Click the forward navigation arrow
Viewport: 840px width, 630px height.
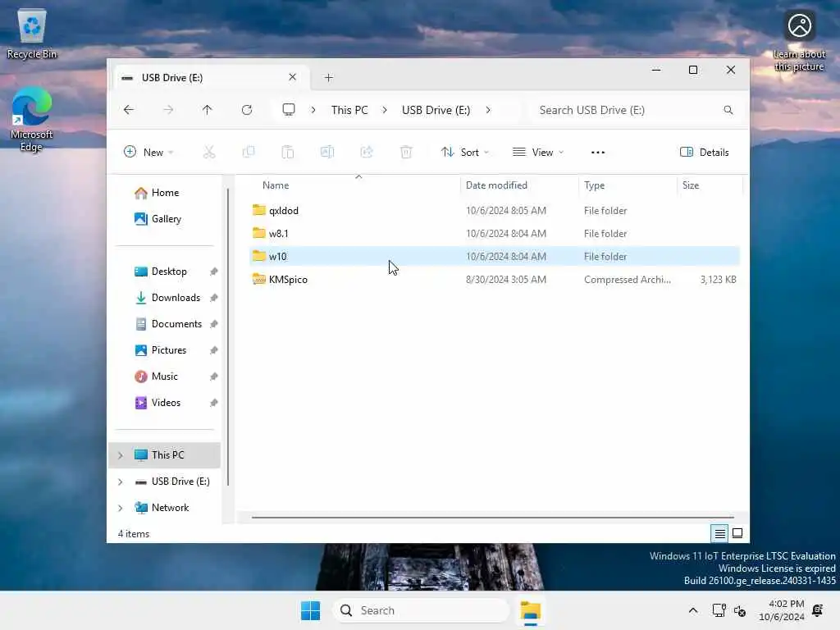click(168, 110)
